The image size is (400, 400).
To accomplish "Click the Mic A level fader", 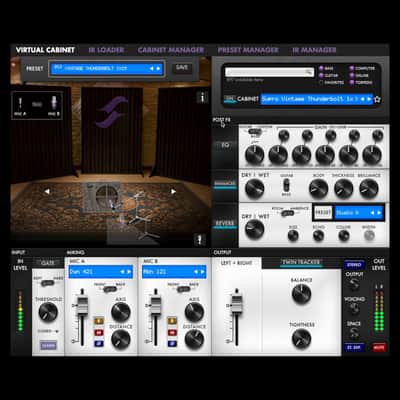I will pyautogui.click(x=82, y=305).
